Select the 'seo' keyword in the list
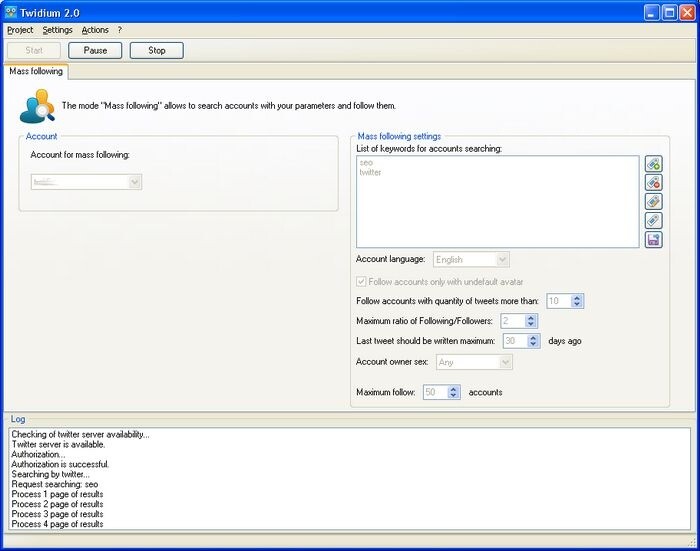This screenshot has width=700, height=551. click(366, 163)
